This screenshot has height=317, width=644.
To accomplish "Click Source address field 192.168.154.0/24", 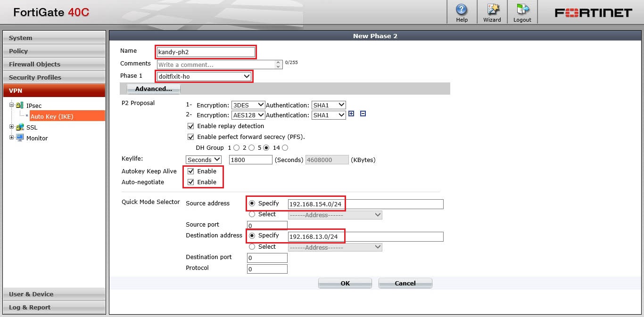I will coord(366,204).
